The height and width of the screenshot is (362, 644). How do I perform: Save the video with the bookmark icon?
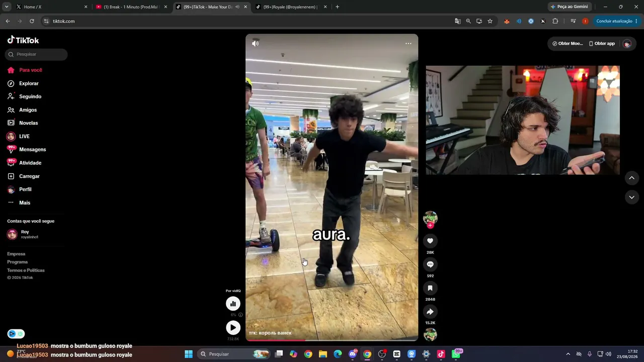(430, 288)
